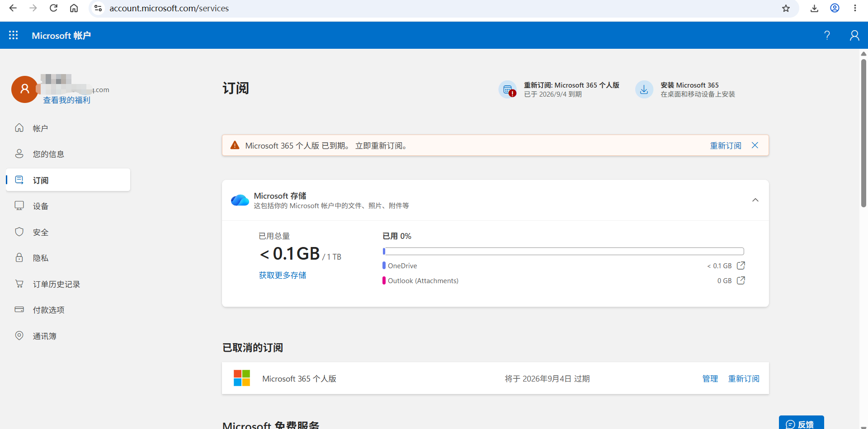Click the install Microsoft 365 download icon
The image size is (868, 429).
(644, 89)
